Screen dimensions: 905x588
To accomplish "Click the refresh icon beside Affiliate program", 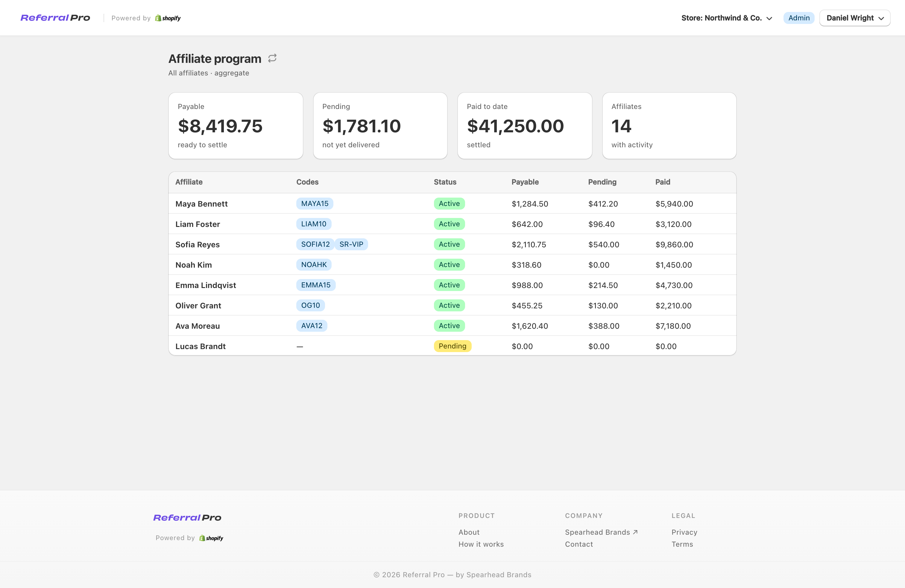I will click(x=272, y=58).
